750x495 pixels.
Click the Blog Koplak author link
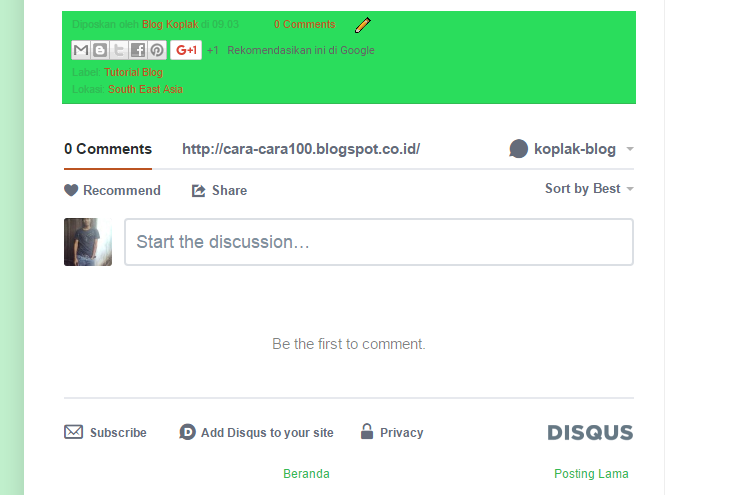click(170, 24)
